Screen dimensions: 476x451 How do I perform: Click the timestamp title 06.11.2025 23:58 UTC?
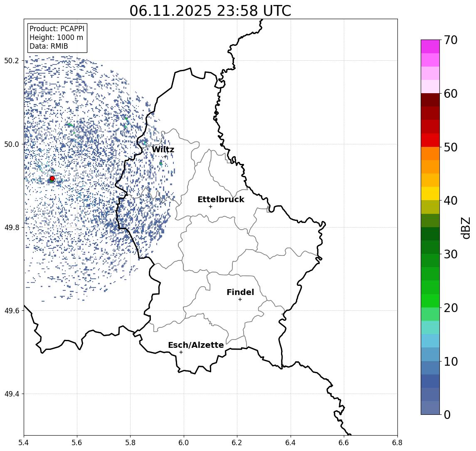point(210,11)
